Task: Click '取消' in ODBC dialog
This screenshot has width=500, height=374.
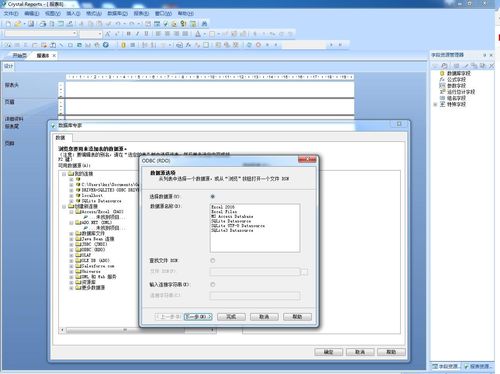Action: click(264, 317)
